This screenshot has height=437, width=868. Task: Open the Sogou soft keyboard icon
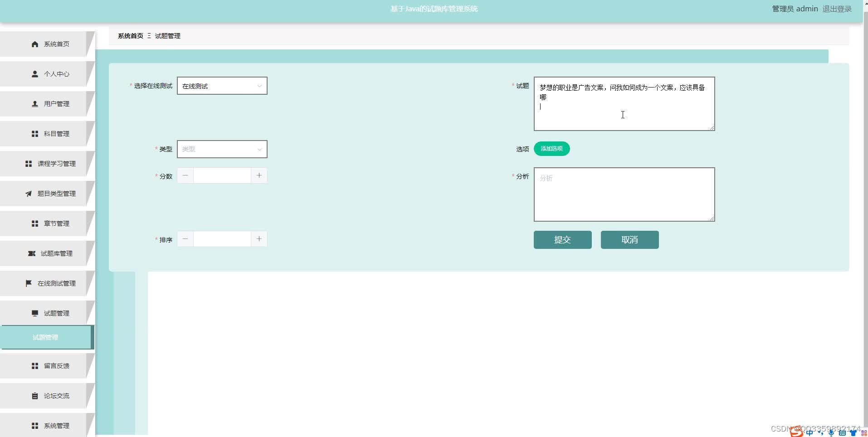coord(842,433)
